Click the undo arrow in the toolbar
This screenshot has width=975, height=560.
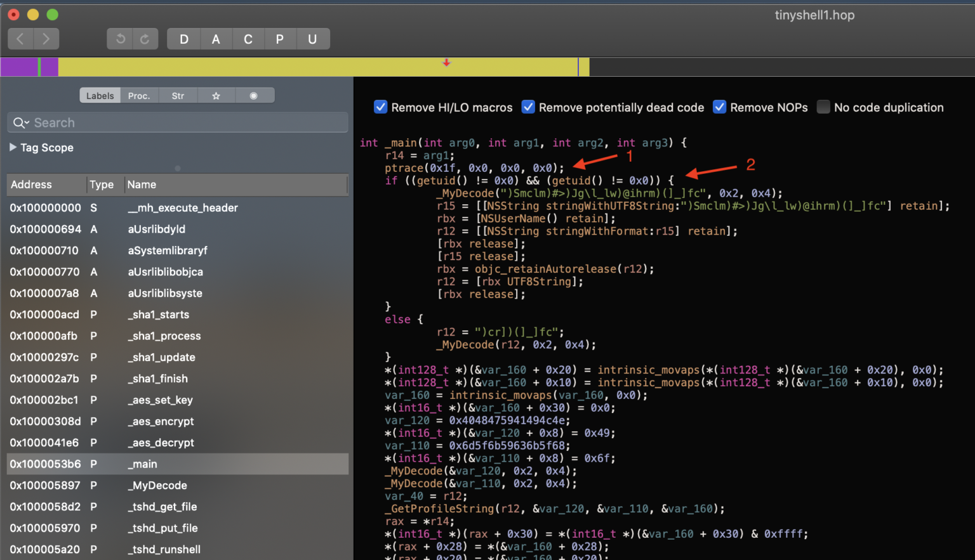(120, 39)
